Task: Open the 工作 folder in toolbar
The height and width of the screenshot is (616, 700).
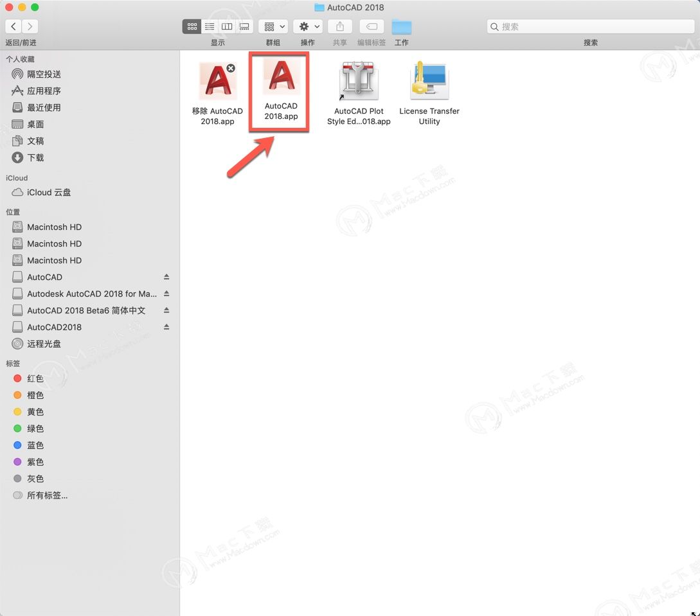Action: pos(401,27)
